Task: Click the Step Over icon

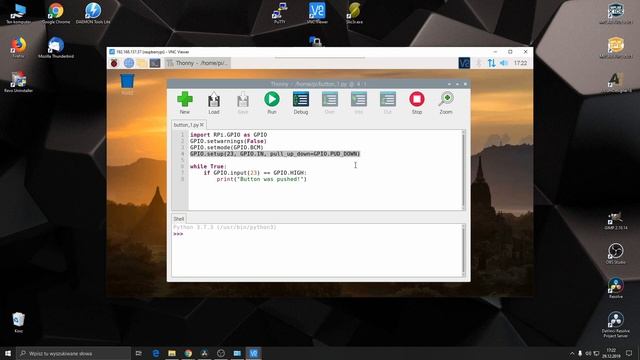Action: 330,102
